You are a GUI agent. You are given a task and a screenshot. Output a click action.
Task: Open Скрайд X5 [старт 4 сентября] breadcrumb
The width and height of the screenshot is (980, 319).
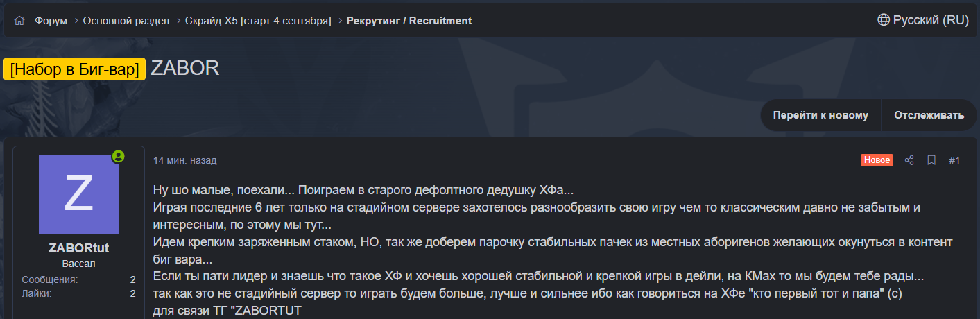pos(258,21)
